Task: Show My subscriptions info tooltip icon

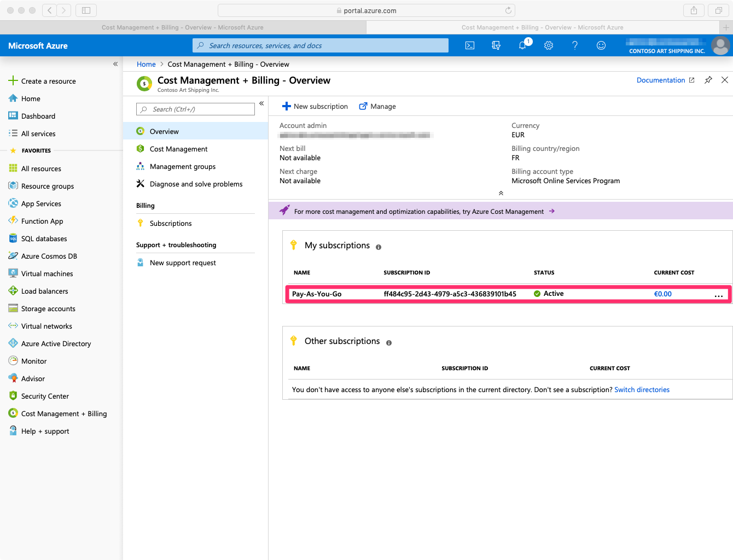Action: tap(379, 247)
